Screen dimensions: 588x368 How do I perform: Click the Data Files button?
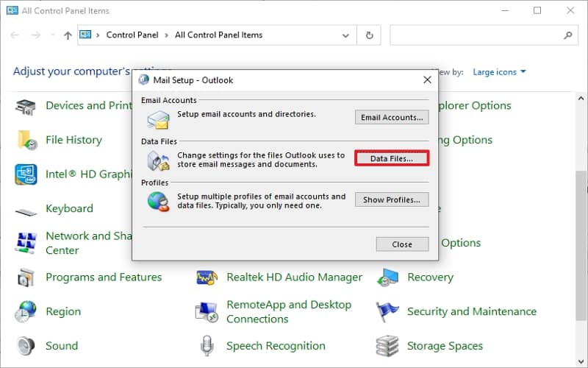tap(392, 158)
